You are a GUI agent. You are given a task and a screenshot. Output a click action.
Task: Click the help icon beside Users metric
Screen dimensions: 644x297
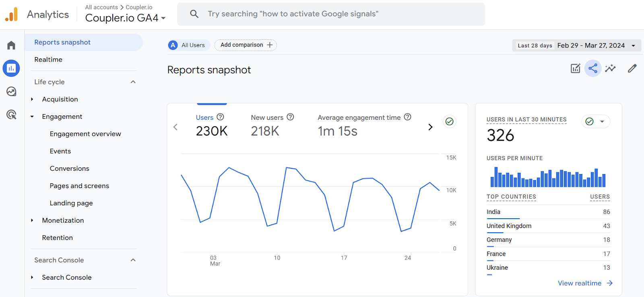click(220, 117)
